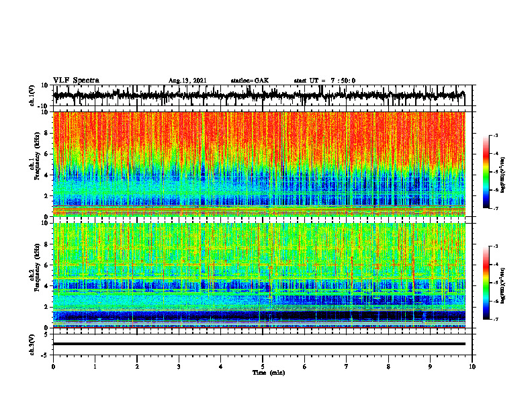Select the "start UT = 7:50:0" text

(324, 81)
